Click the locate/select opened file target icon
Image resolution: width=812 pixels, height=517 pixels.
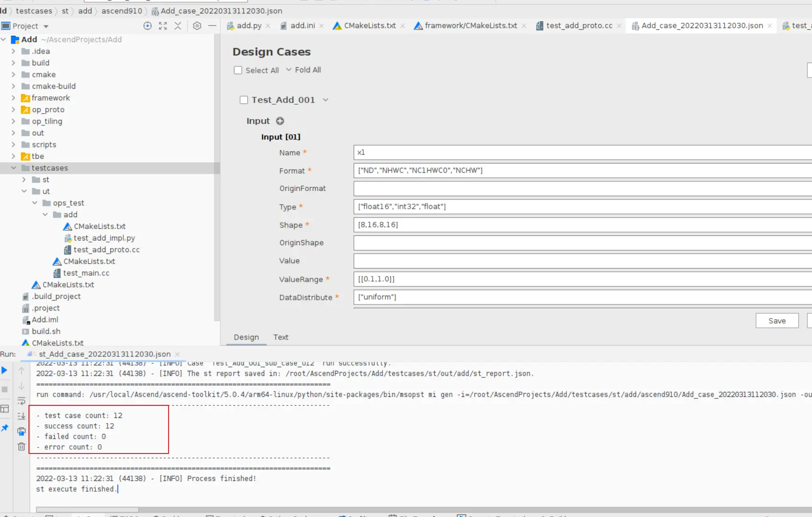[x=148, y=26]
